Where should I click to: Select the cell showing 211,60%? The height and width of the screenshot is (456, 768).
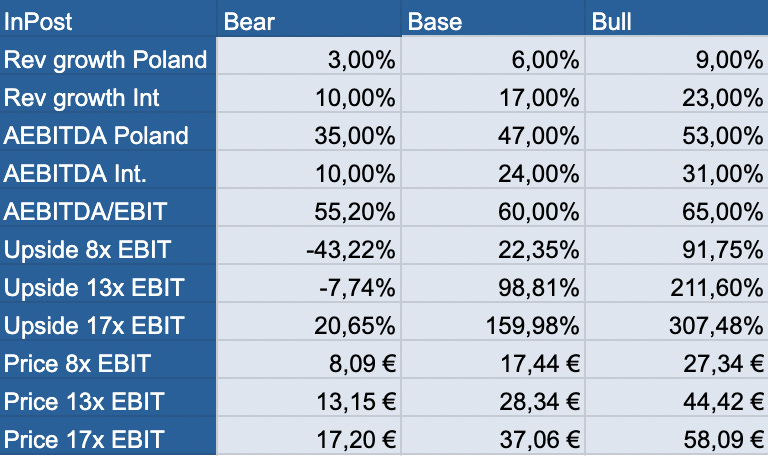point(676,284)
